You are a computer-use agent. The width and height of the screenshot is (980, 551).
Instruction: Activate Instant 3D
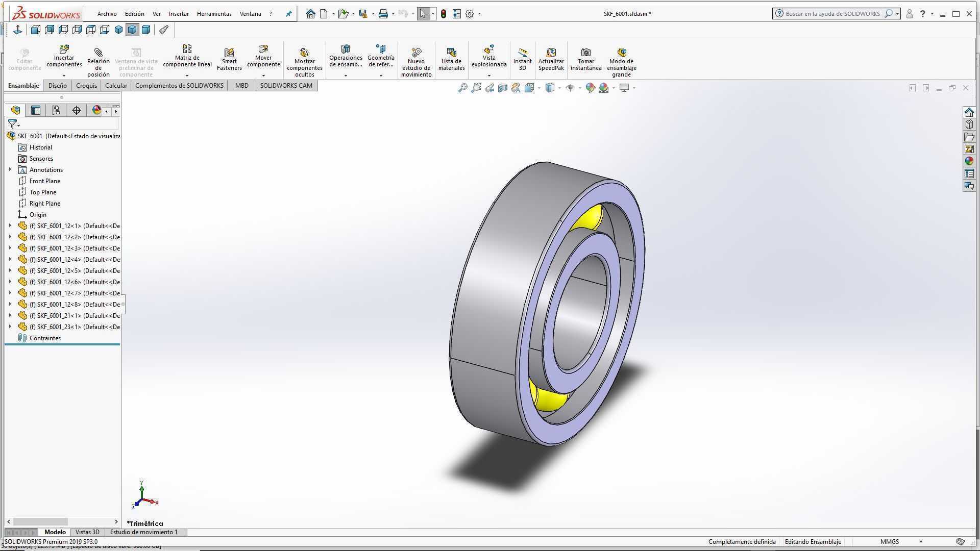(x=522, y=59)
